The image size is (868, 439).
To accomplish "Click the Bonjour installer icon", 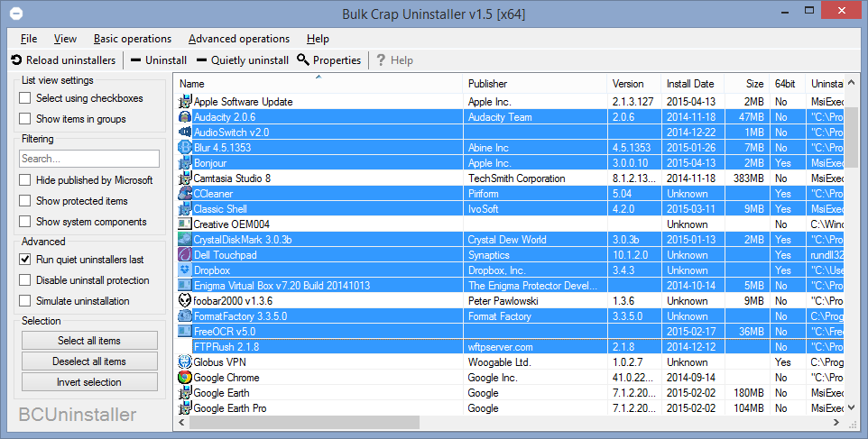I will 185,163.
